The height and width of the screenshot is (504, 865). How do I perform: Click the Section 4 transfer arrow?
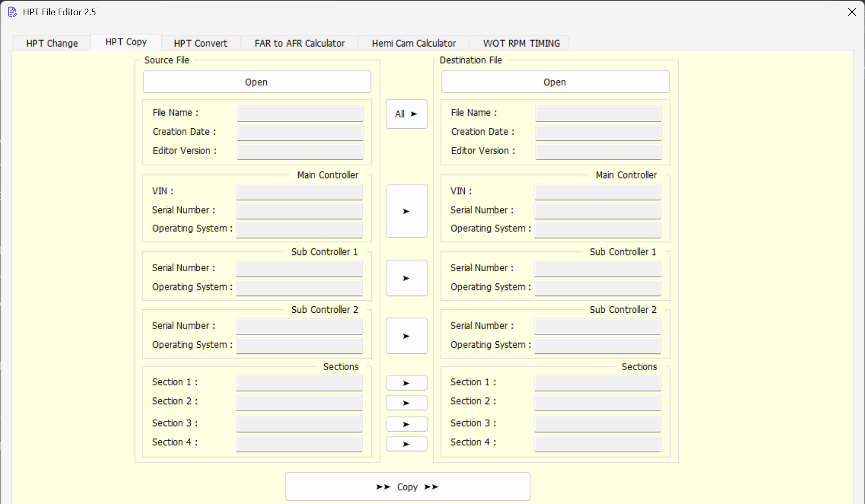coord(406,444)
